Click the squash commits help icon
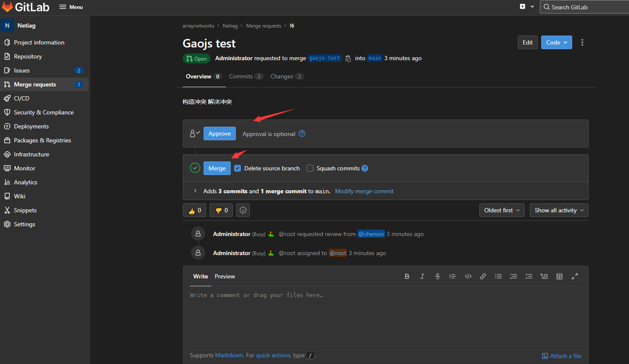This screenshot has height=364, width=629. [x=365, y=168]
